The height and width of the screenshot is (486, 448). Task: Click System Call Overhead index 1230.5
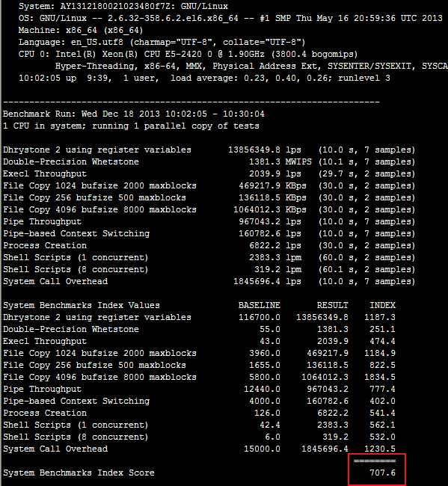tap(380, 449)
